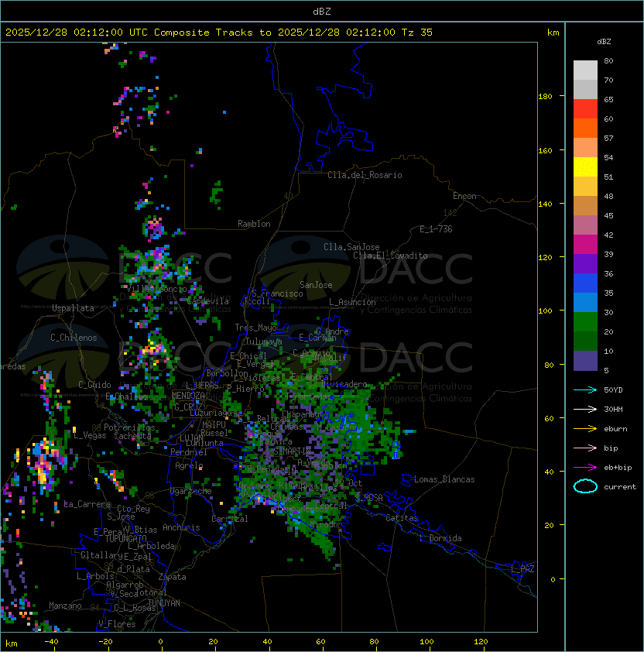Click the Potrerillos place label
Screen dimensions: 644x652
coord(129,427)
